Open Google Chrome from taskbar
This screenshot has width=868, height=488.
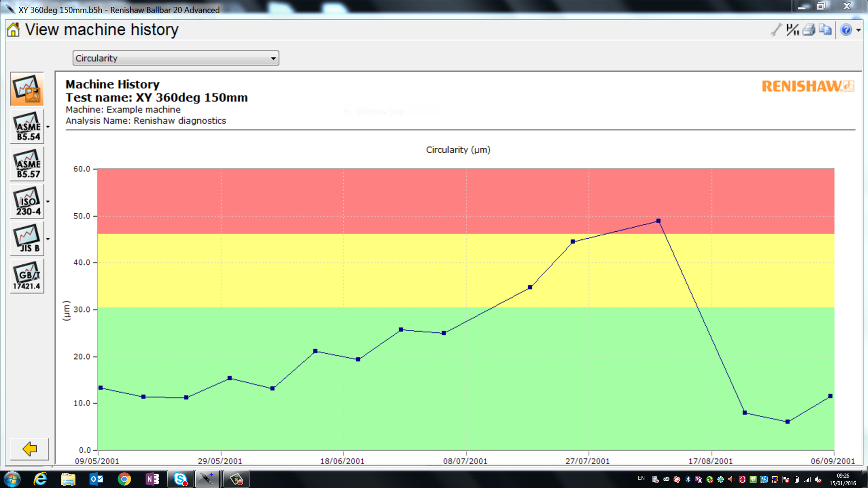[x=124, y=479]
